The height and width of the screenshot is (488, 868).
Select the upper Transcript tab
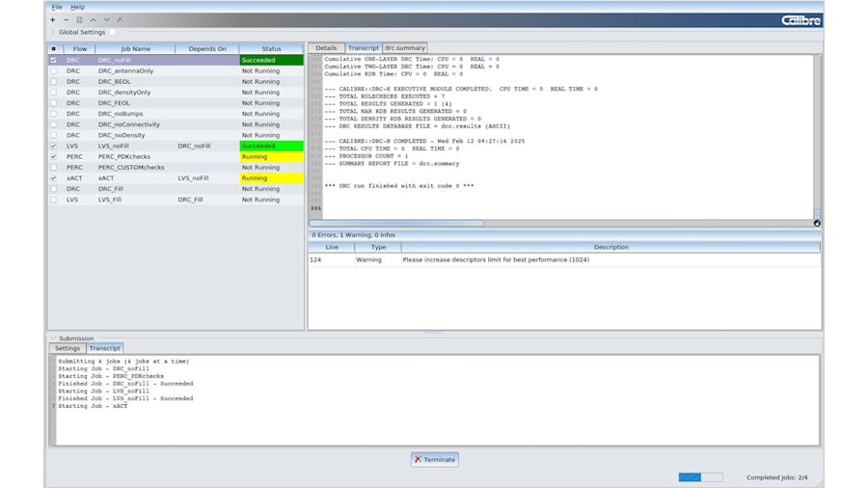tap(364, 48)
